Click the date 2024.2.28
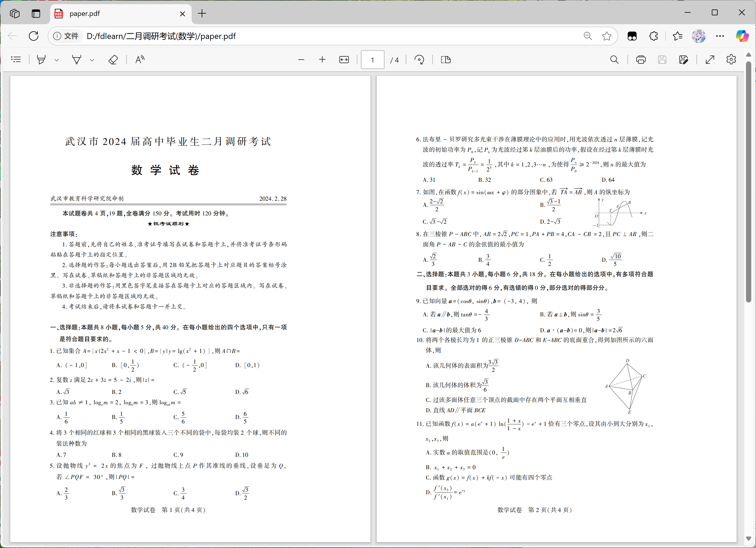The image size is (756, 548). point(273,198)
